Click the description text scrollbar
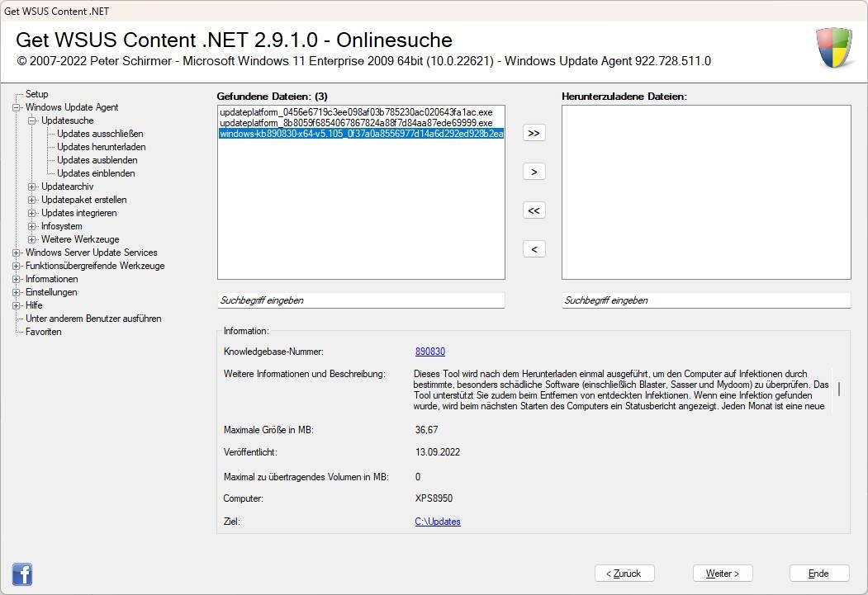This screenshot has height=595, width=868. pyautogui.click(x=838, y=390)
